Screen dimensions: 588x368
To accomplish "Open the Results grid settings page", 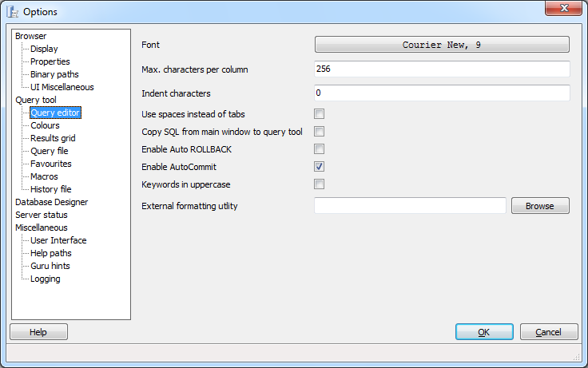I will pyautogui.click(x=52, y=138).
